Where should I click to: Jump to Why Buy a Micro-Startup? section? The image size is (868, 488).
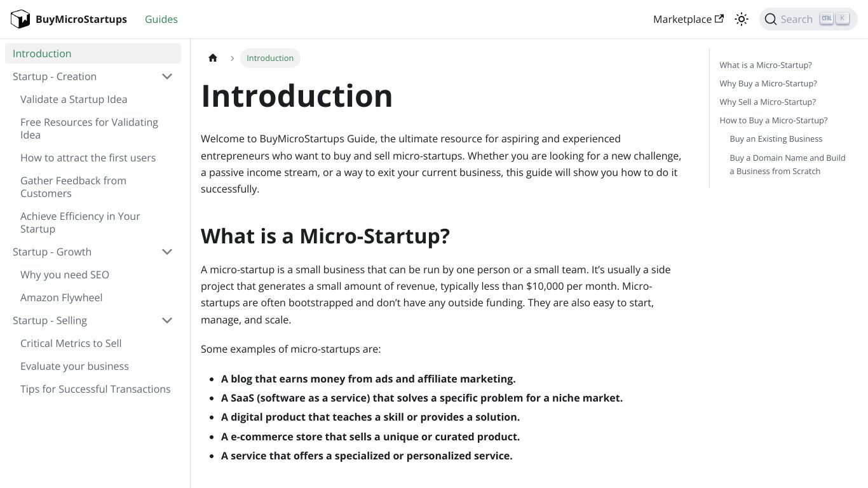[x=768, y=83]
